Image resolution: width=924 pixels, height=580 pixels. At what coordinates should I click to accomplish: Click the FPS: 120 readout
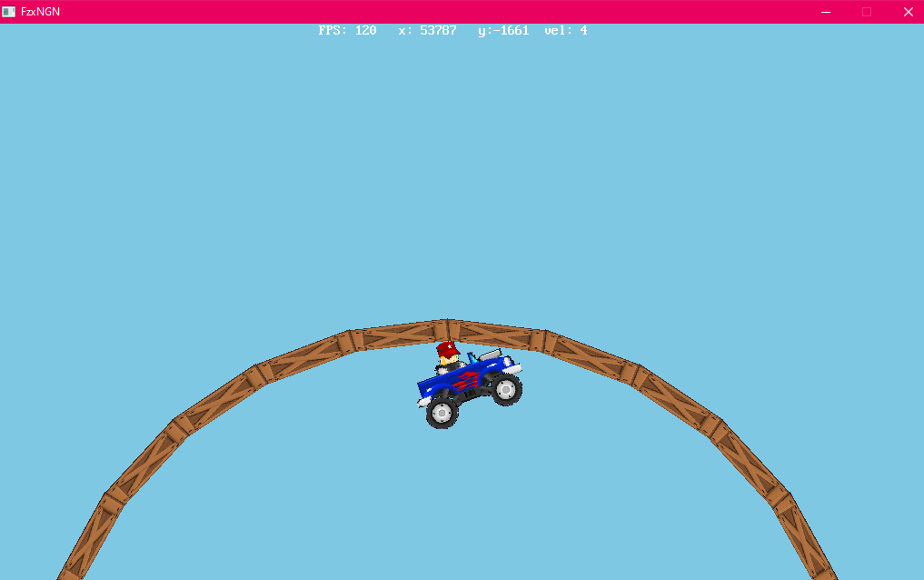[347, 31]
